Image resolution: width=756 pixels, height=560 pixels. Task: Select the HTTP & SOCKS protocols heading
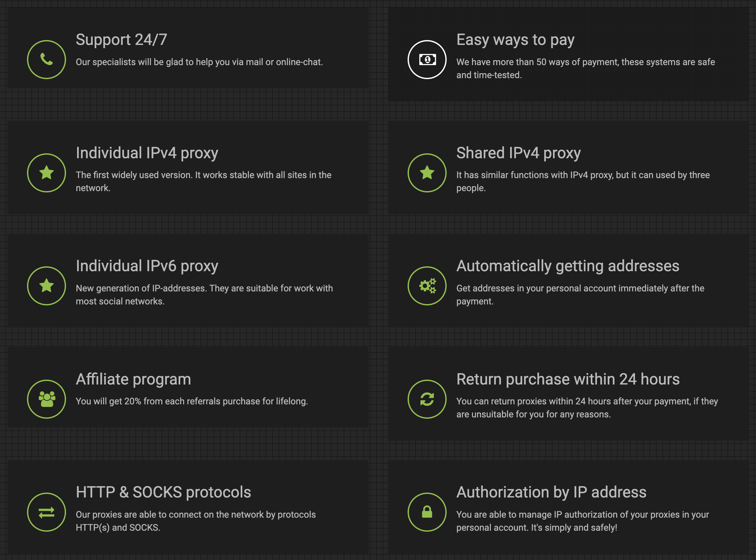click(163, 492)
